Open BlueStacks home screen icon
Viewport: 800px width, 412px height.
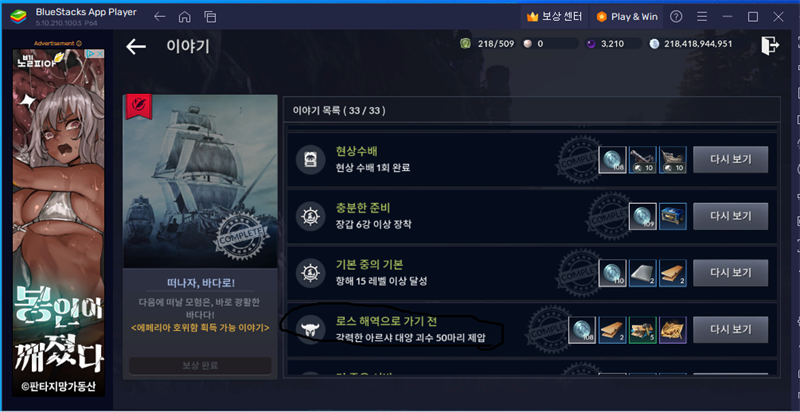pyautogui.click(x=184, y=17)
